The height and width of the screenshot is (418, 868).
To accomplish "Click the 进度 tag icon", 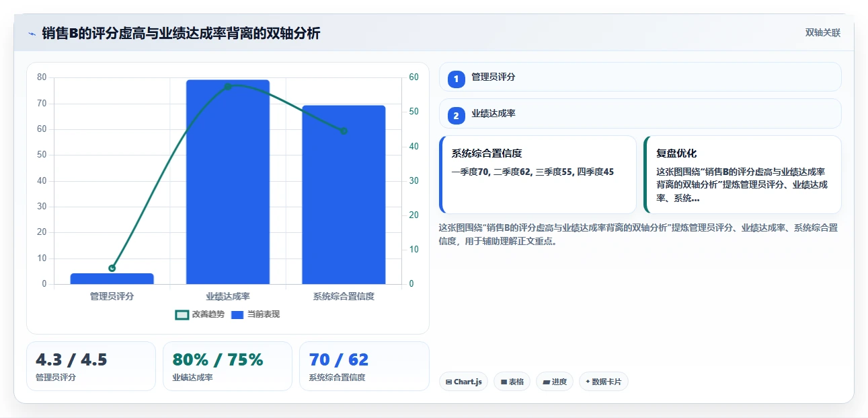I will tap(546, 382).
